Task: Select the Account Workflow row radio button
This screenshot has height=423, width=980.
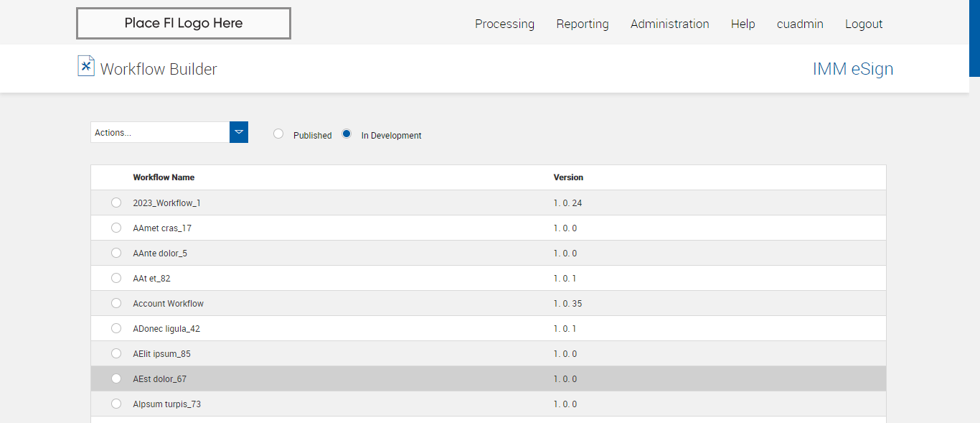Action: tap(116, 303)
